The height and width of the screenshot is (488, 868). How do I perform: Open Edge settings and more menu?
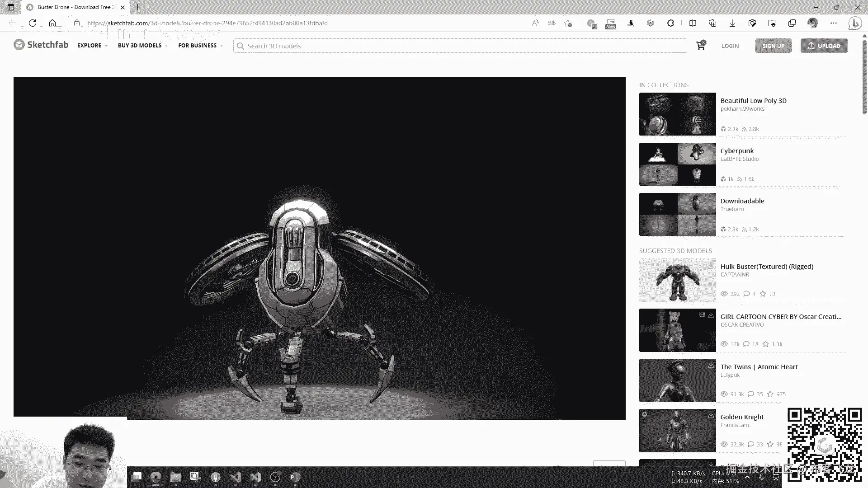pyautogui.click(x=833, y=23)
